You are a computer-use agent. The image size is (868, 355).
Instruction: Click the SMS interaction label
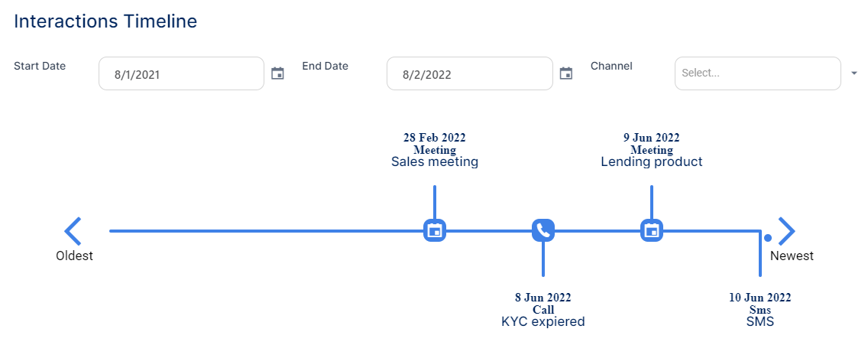[759, 322]
